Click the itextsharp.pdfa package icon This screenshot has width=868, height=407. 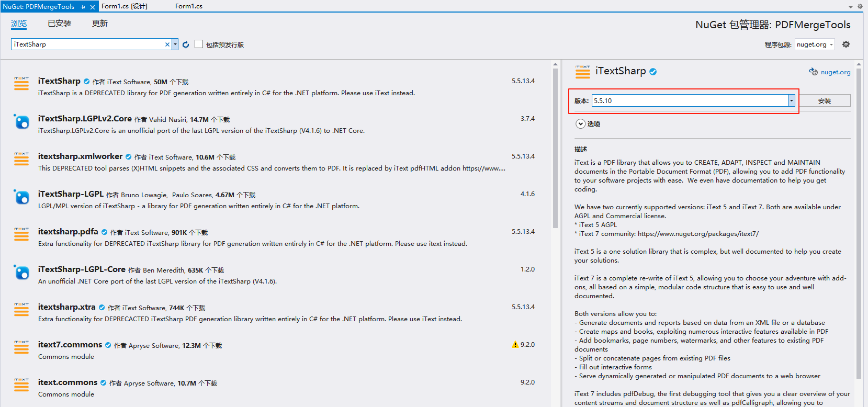21,234
